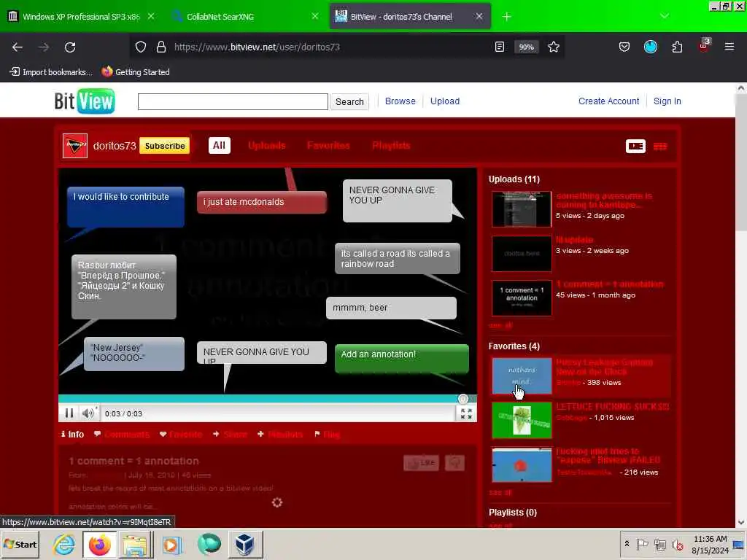The height and width of the screenshot is (560, 747).
Task: Click the 'mmmm, beer' annotation bubble
Action: [391, 308]
